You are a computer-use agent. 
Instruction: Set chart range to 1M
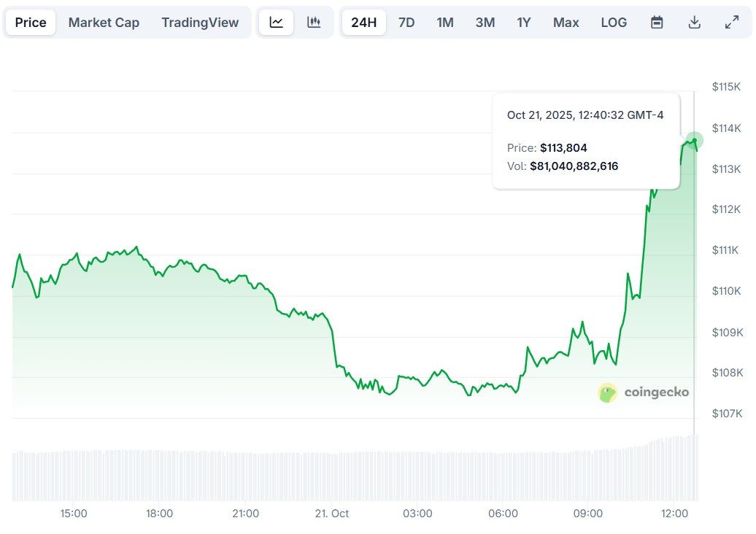[445, 23]
